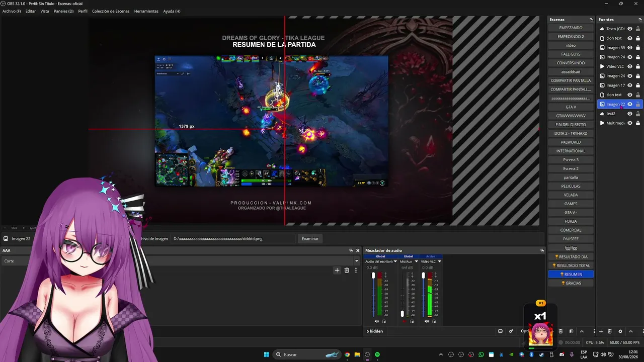The height and width of the screenshot is (362, 644).
Task: Open the Paneles menu
Action: tap(63, 11)
